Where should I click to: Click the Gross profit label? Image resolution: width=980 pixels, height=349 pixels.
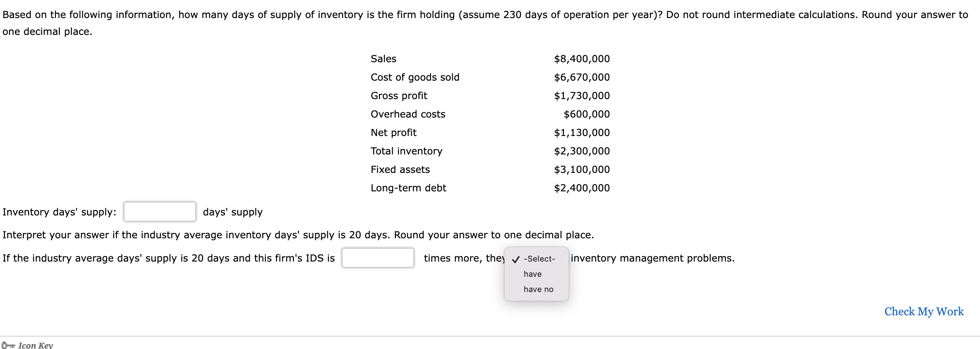(x=398, y=95)
